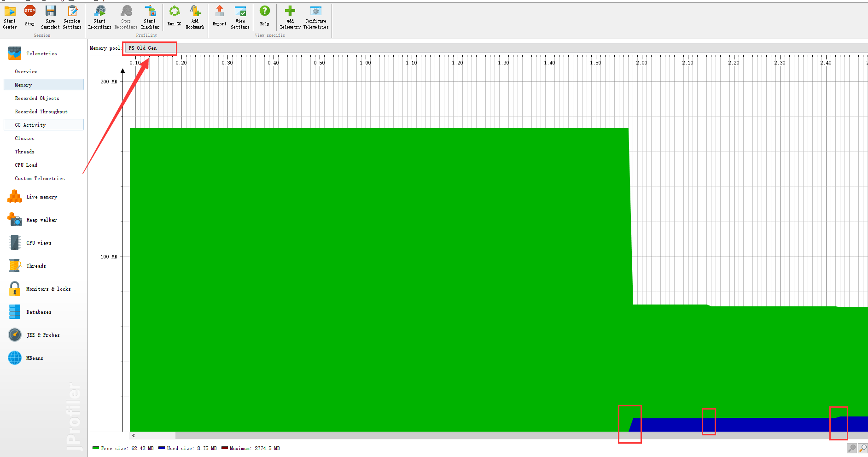Open the Heap walker view
868x457 pixels.
pyautogui.click(x=41, y=220)
